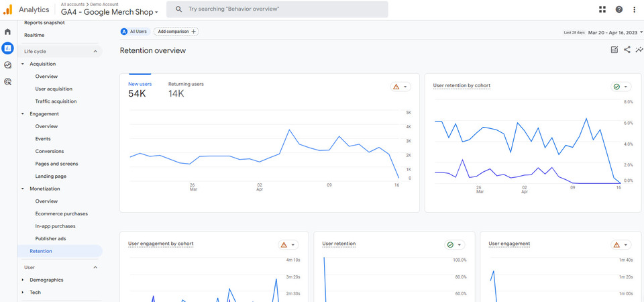
Task: Switch to the Returning users metric tab
Action: tap(186, 89)
